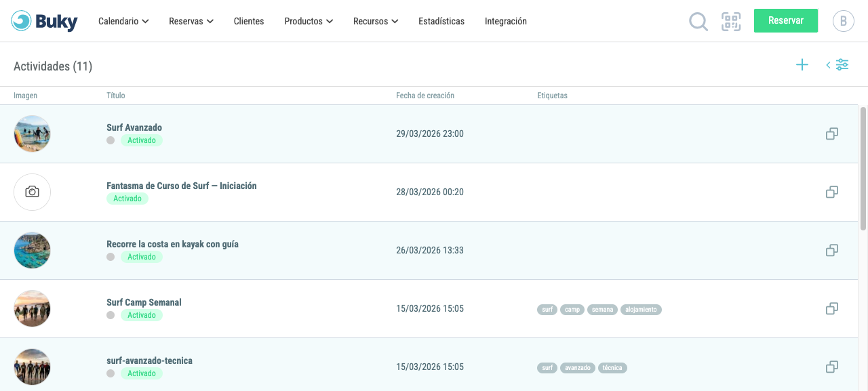
Task: Click the green Reservar button
Action: click(786, 20)
